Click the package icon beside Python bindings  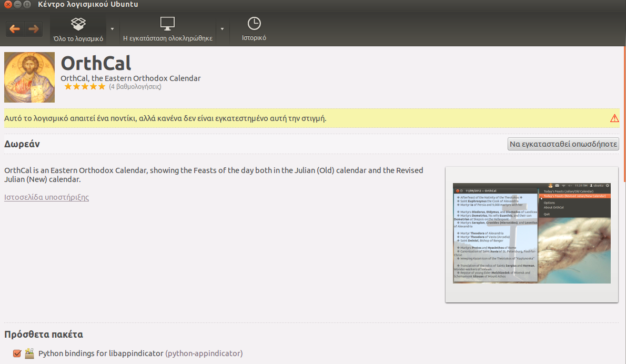point(29,353)
